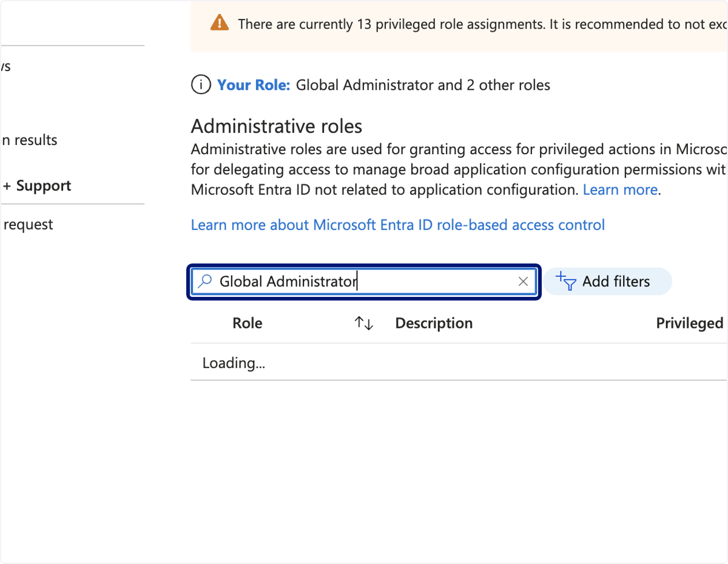Select the results item in left menu
The width and height of the screenshot is (728, 564).
click(x=29, y=140)
